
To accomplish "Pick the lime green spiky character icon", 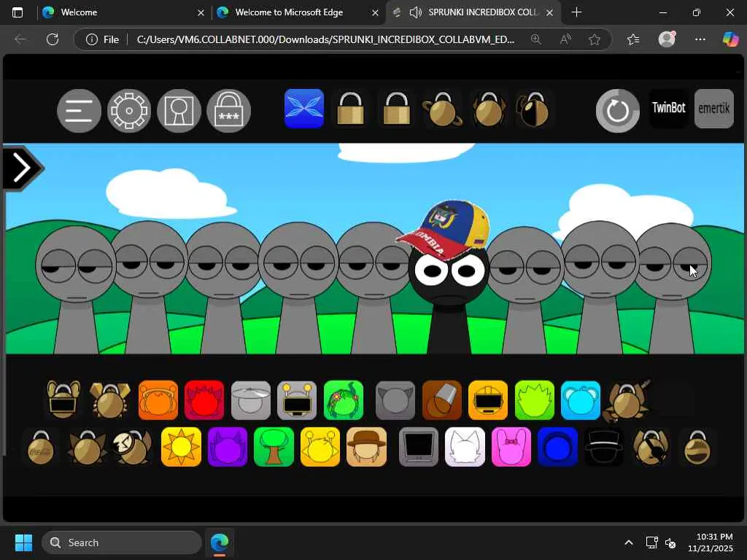I will pyautogui.click(x=535, y=400).
